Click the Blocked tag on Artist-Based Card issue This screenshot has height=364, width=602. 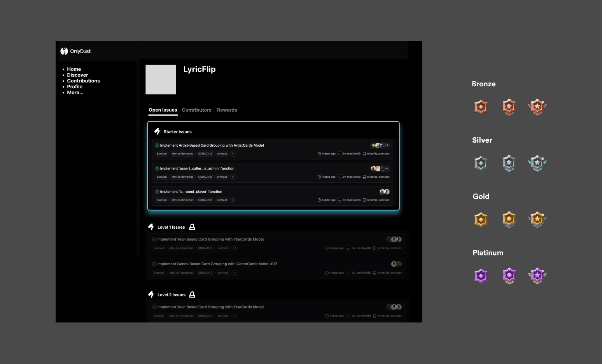pos(162,154)
